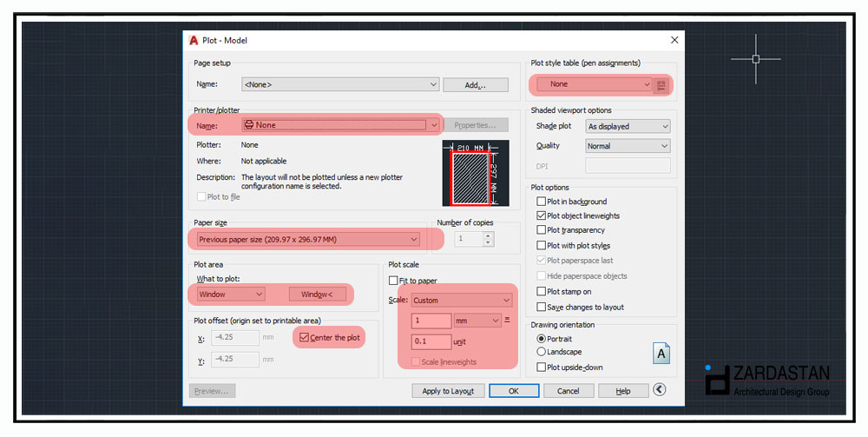868x437 pixels.
Task: Open the What to plot dropdown
Action: 231,295
